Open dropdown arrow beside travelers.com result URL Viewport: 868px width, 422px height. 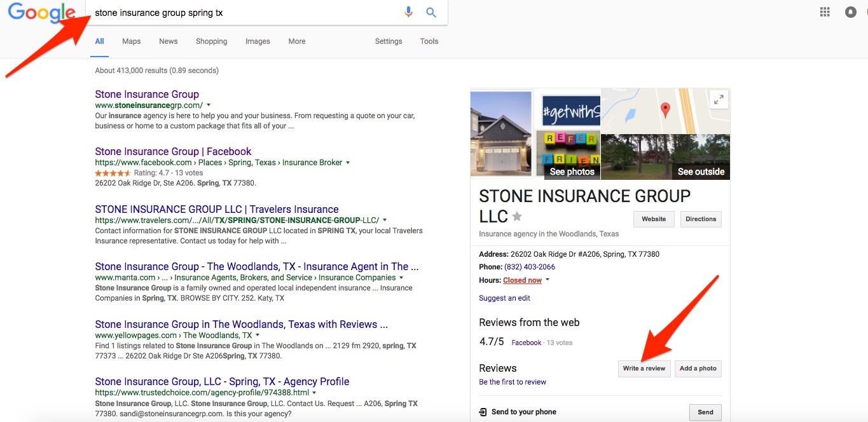click(x=385, y=220)
